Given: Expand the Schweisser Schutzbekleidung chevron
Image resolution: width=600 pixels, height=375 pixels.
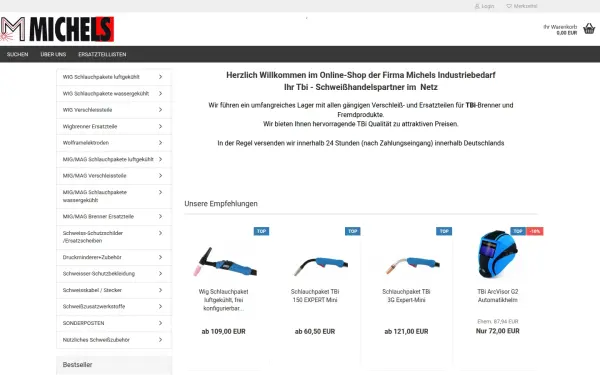Looking at the screenshot, I should [160, 274].
